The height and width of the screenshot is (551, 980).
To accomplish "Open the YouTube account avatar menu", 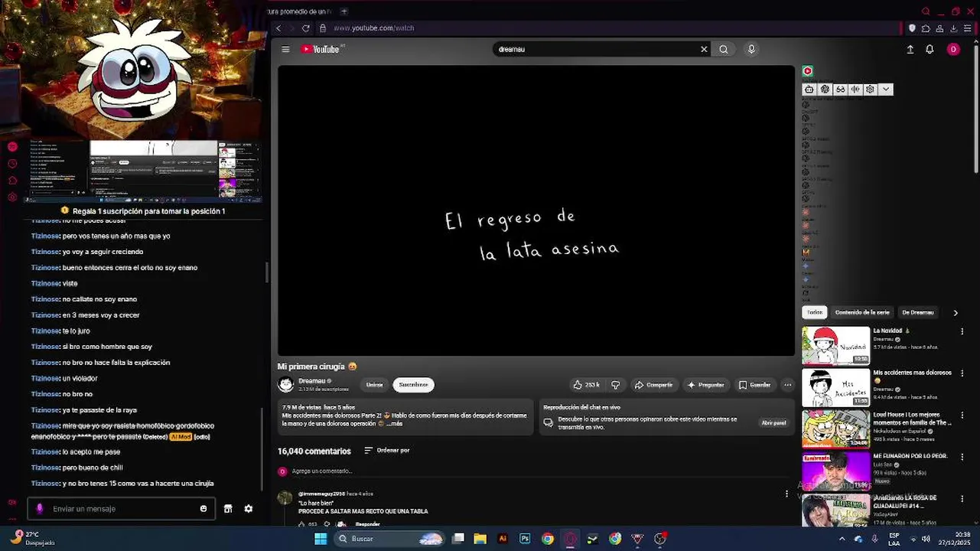I will [953, 49].
